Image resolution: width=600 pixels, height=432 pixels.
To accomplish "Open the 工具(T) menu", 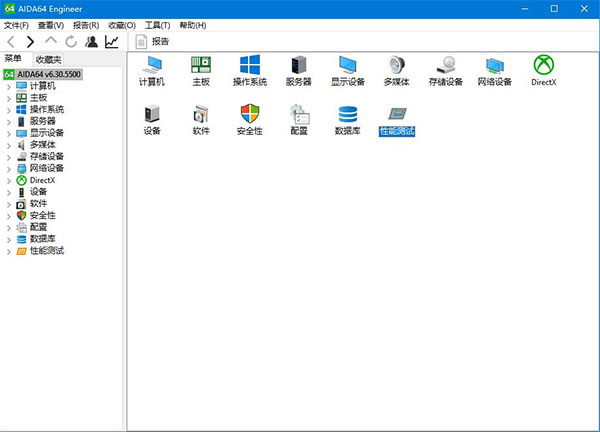I will click(157, 24).
